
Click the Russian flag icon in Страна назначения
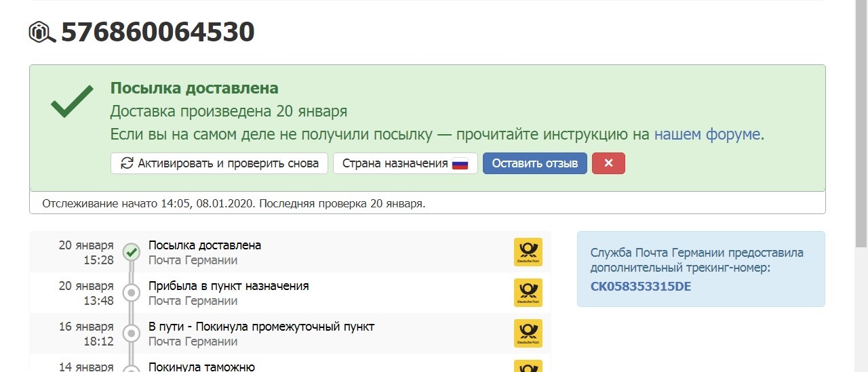pyautogui.click(x=460, y=164)
